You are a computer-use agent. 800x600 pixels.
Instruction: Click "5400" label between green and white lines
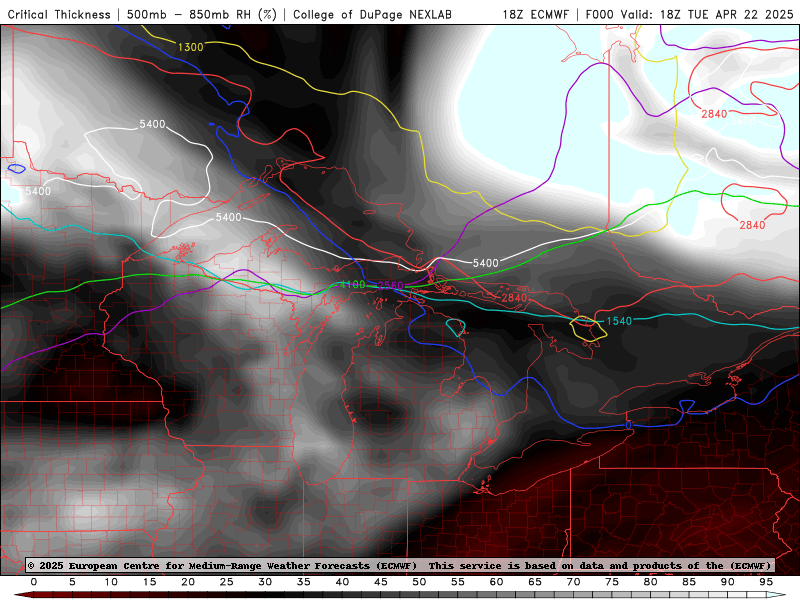pos(485,263)
